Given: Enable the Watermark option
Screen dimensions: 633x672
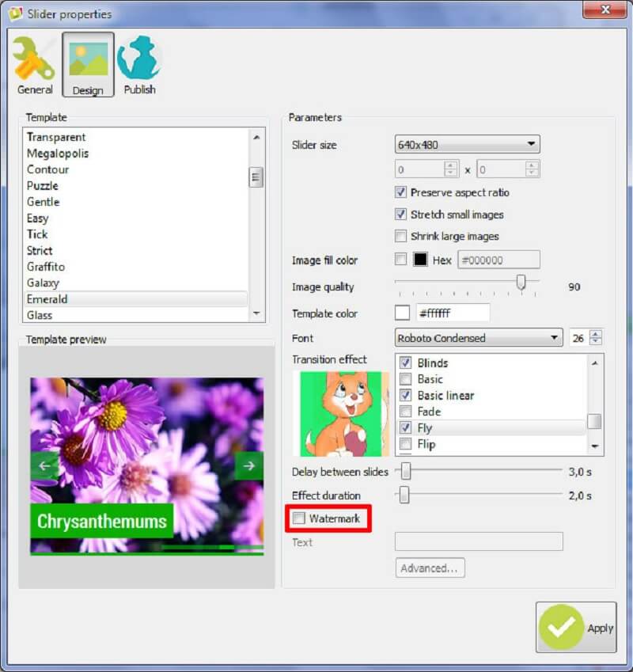Looking at the screenshot, I should pyautogui.click(x=300, y=518).
